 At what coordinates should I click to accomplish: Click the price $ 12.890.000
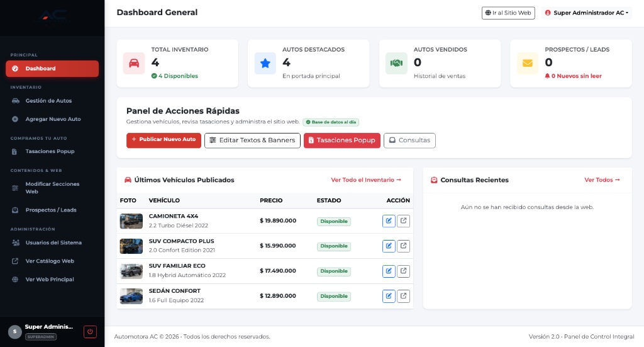[277, 296]
